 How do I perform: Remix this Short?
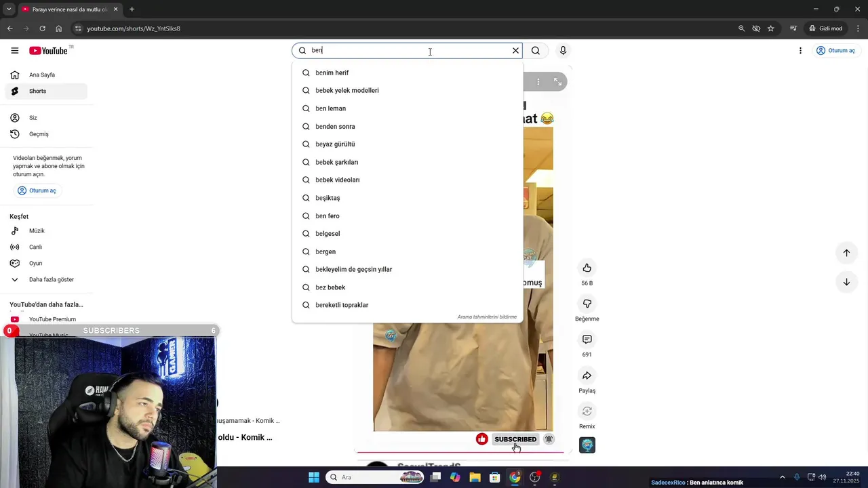click(587, 411)
